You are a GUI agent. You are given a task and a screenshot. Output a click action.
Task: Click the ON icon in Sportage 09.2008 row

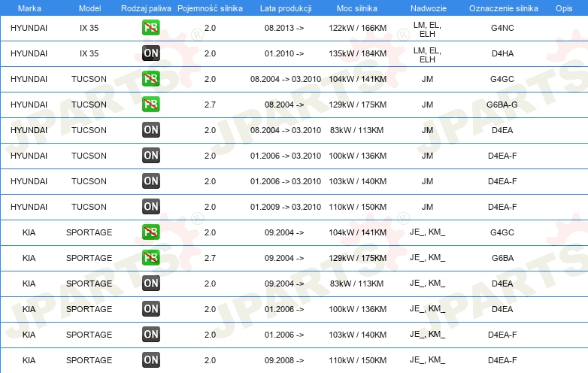tap(150, 360)
